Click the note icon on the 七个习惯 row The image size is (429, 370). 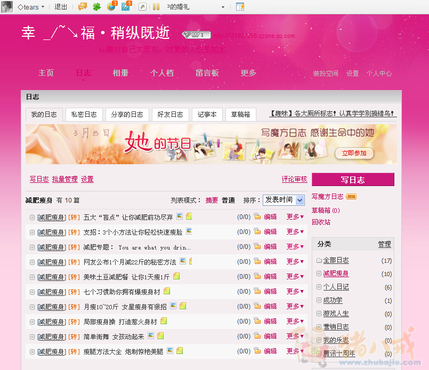pyautogui.click(x=167, y=291)
